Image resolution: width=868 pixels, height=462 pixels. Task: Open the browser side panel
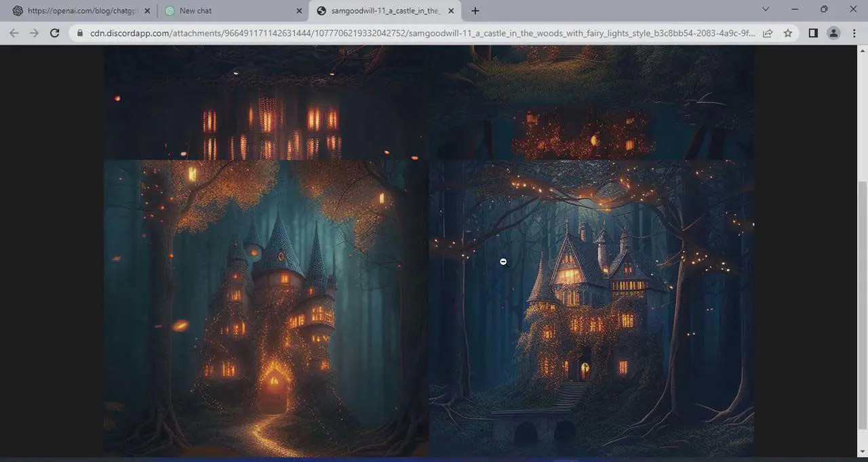coord(813,33)
